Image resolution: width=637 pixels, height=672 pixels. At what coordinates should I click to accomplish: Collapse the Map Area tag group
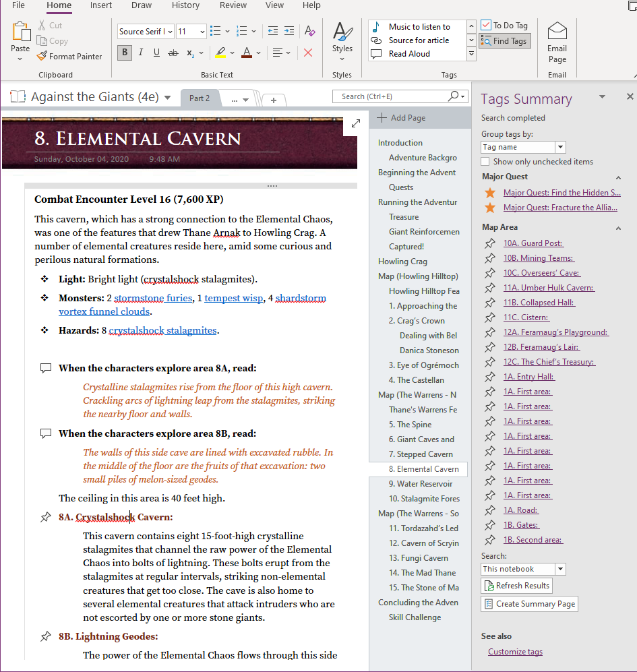[618, 228]
